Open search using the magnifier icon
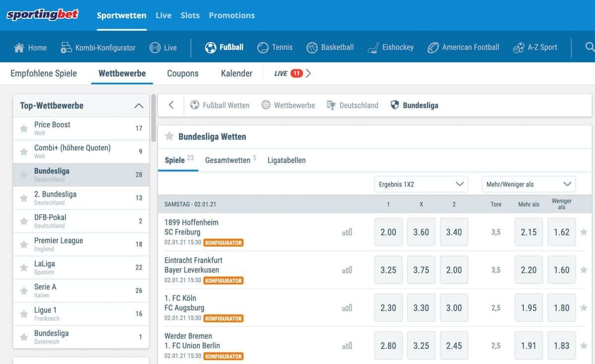Image resolution: width=595 pixels, height=364 pixels. [589, 47]
